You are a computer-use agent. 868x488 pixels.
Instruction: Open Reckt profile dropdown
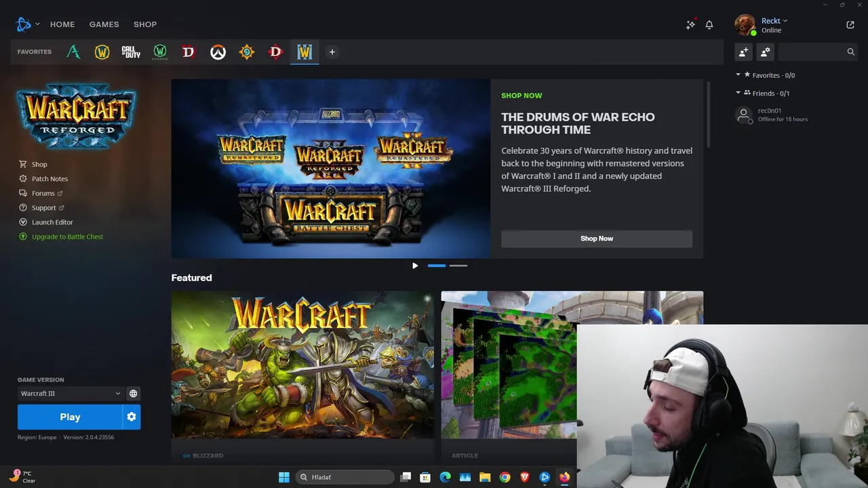pyautogui.click(x=774, y=21)
